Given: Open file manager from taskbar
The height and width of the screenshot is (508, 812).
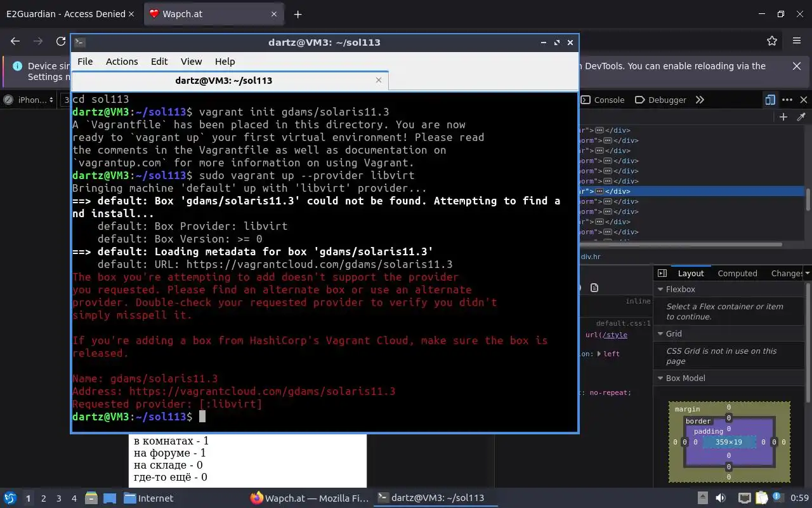Looking at the screenshot, I should tap(91, 498).
